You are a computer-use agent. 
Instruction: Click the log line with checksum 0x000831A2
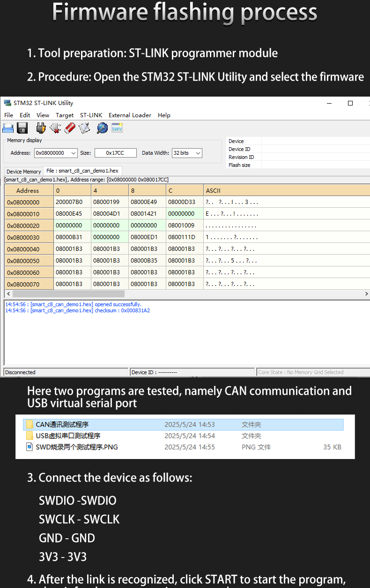tap(78, 310)
